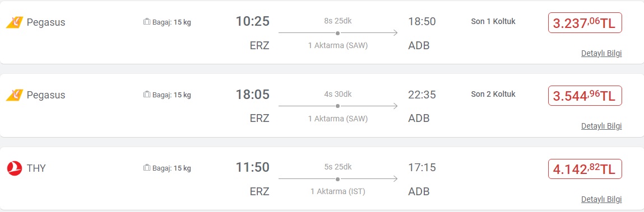
Task: Open Detaylı Bilgi for the THY flight
Action: pyautogui.click(x=601, y=199)
